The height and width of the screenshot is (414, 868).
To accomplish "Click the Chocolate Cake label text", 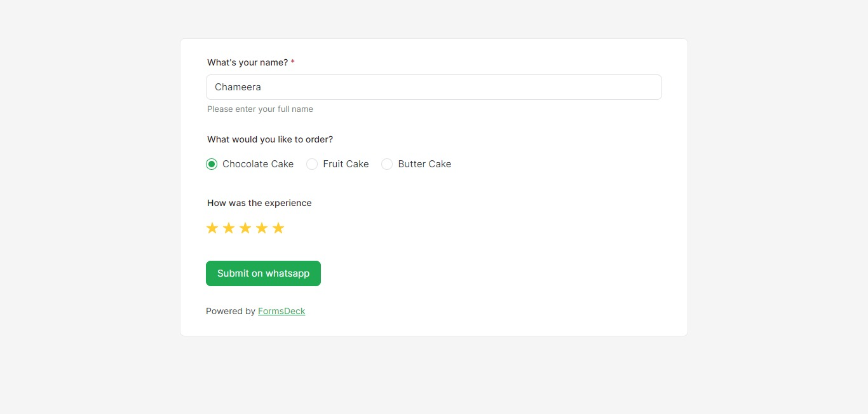I will click(257, 163).
